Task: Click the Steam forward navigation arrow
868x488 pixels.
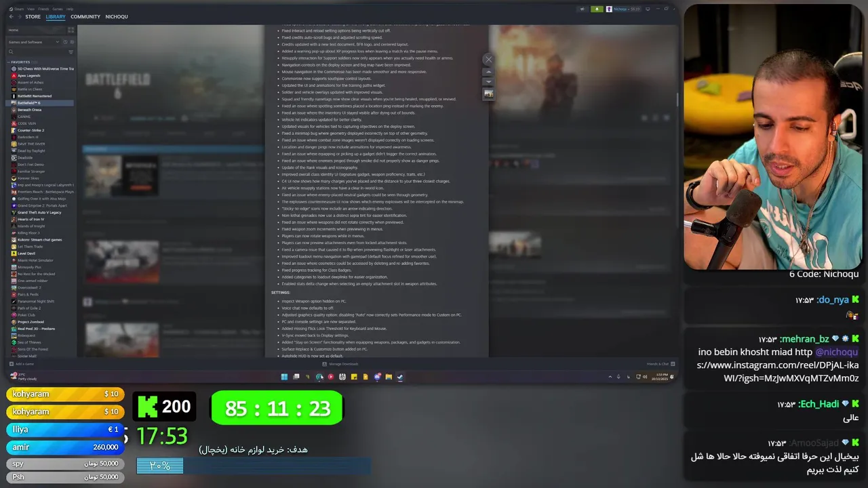Action: 18,16
